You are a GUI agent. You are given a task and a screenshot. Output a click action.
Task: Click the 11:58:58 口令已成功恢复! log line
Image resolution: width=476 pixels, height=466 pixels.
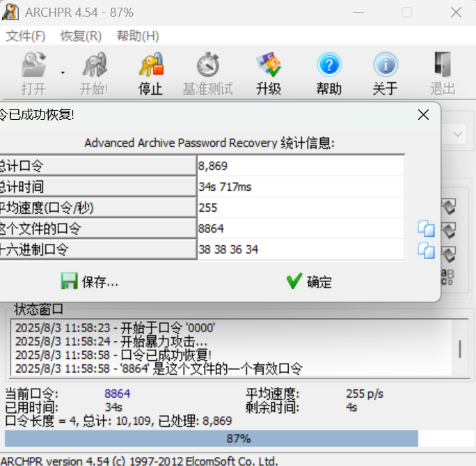click(113, 355)
